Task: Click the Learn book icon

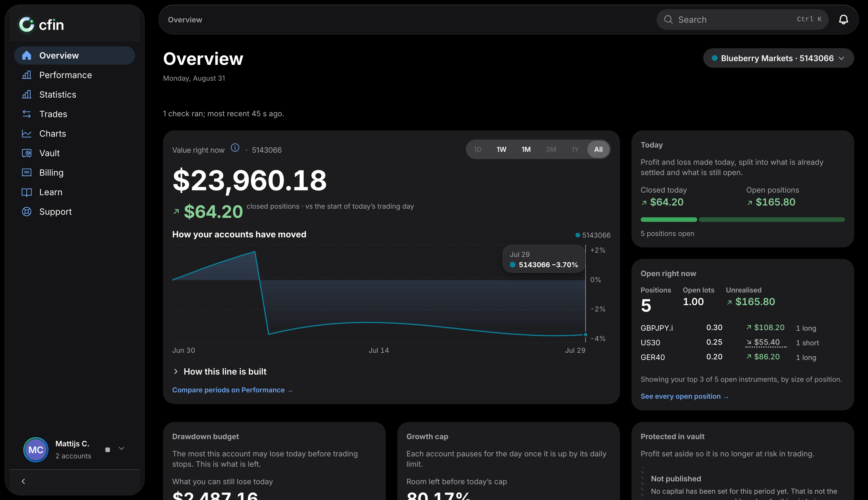Action: (26, 192)
